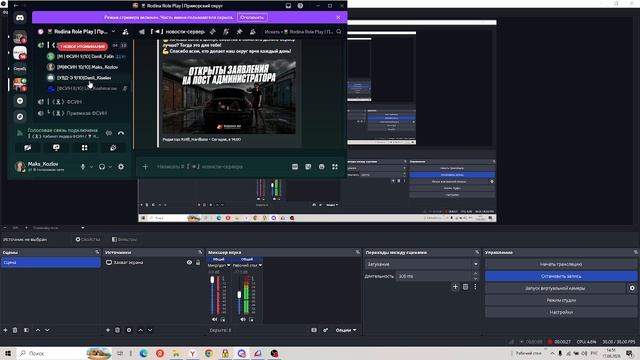The image size is (640, 360).
Task: Select the Scene entry in Scenes list
Action: pyautogui.click(x=50, y=262)
